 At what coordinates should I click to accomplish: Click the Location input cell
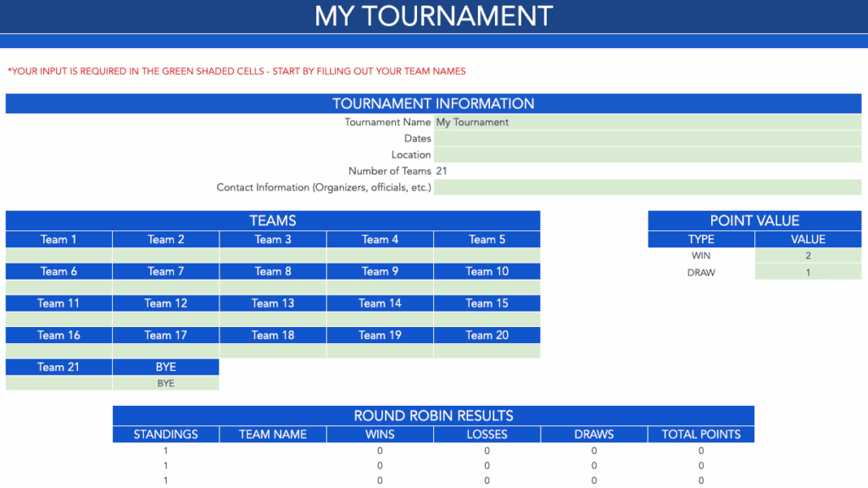(x=648, y=154)
